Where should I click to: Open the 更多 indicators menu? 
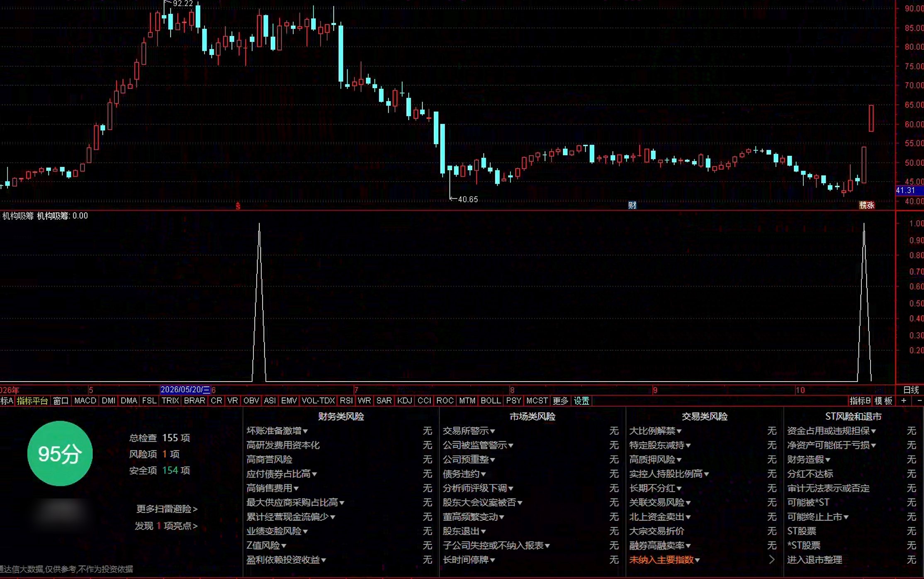coord(560,401)
